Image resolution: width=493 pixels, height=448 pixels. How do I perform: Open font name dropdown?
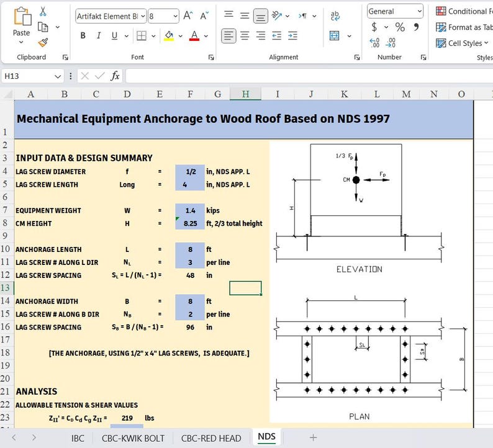click(x=143, y=16)
